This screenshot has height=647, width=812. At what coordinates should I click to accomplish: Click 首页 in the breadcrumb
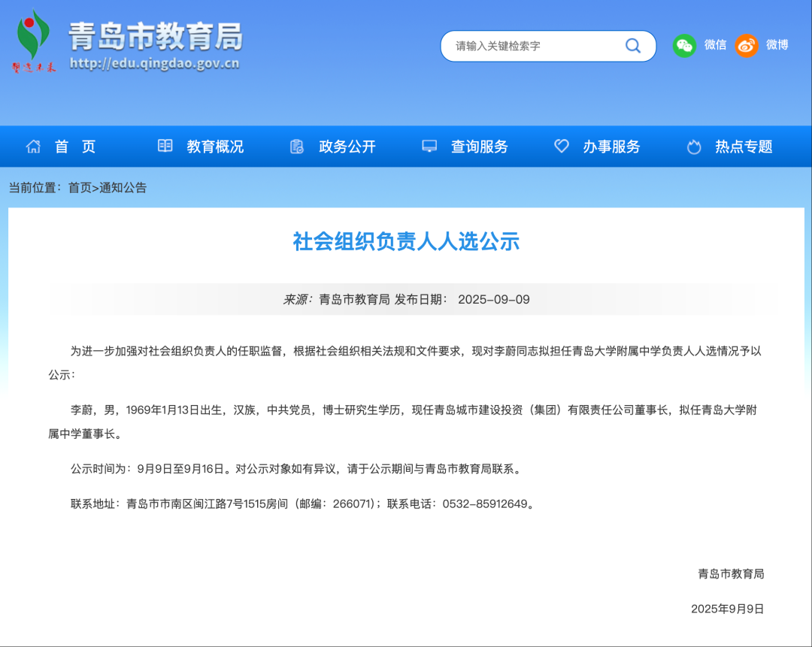(80, 187)
